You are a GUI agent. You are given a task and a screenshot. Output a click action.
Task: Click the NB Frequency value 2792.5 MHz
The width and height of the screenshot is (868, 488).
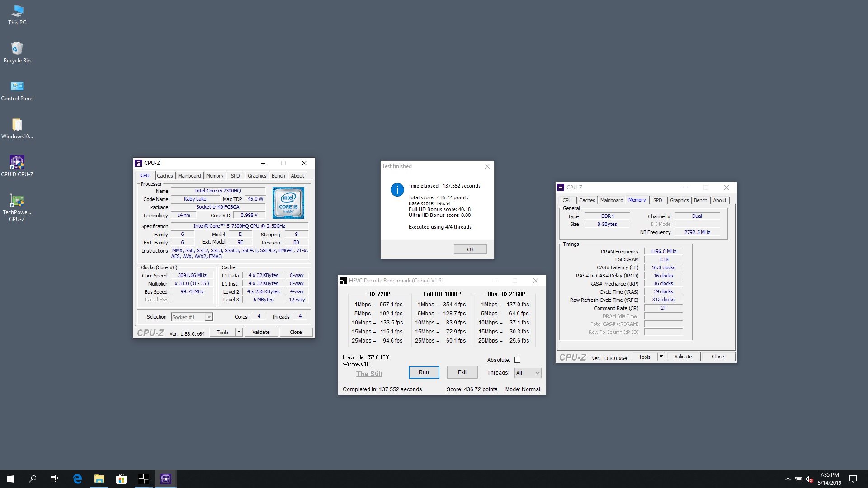click(697, 232)
